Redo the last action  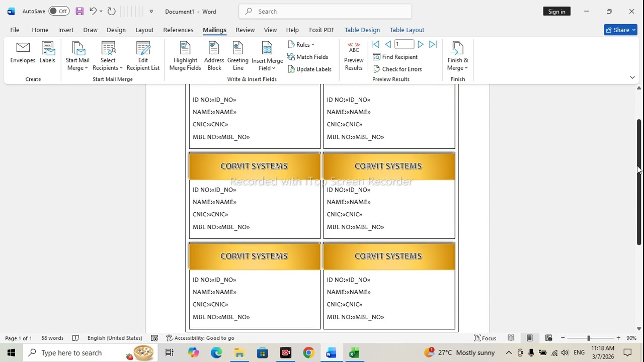[111, 11]
